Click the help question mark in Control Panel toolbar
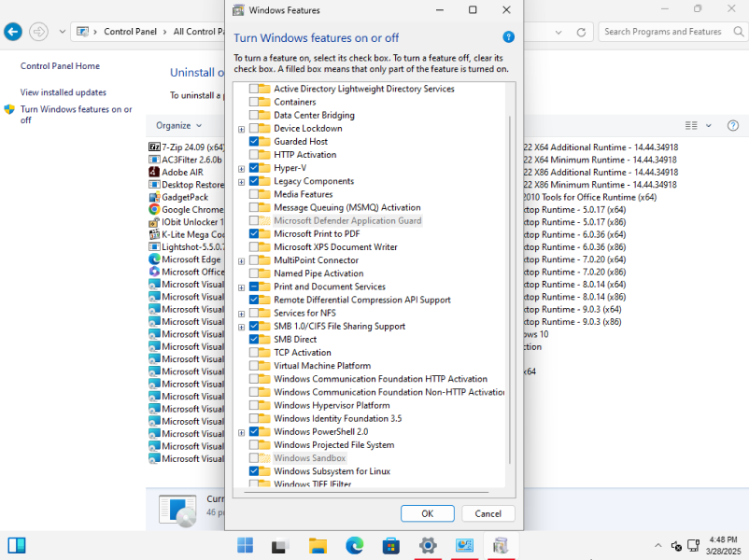The height and width of the screenshot is (560, 749). 733,126
